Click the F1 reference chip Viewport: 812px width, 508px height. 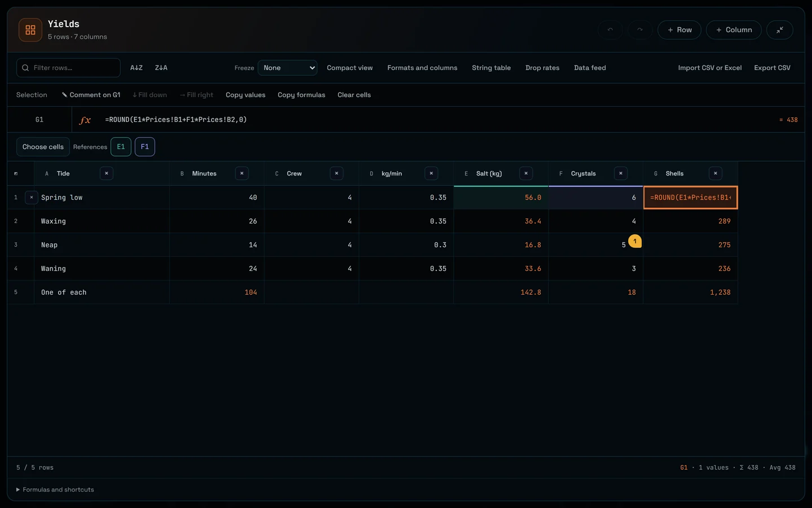tap(145, 147)
